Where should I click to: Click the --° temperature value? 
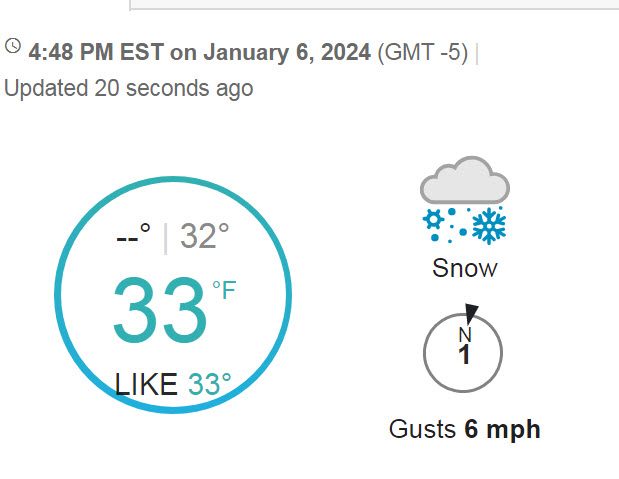[133, 235]
